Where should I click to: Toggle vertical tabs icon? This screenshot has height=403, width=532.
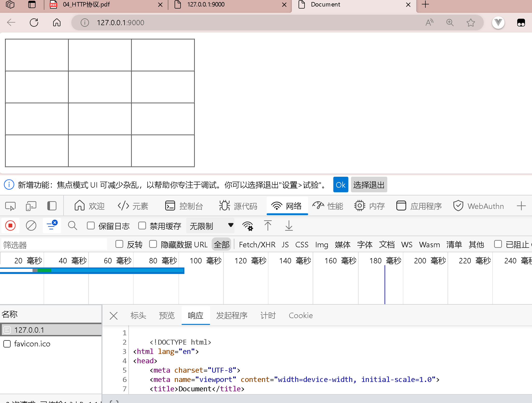tap(32, 4)
